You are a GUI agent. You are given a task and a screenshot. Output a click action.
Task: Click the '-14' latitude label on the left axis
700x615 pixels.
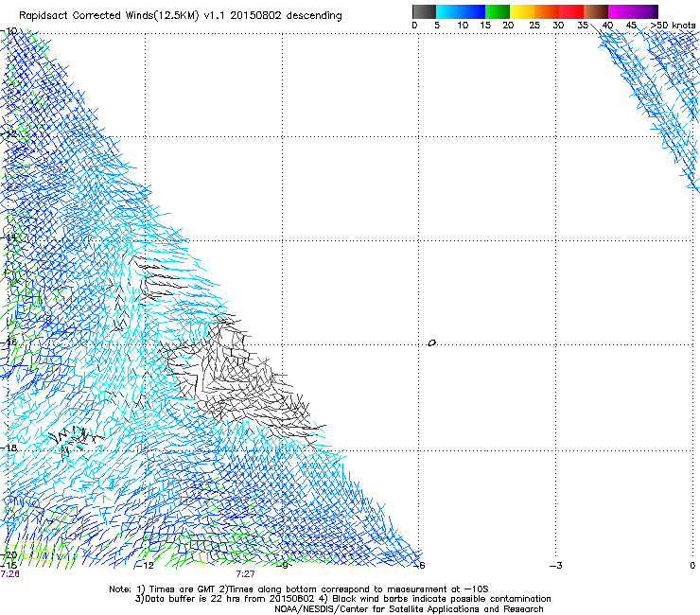pos(9,237)
